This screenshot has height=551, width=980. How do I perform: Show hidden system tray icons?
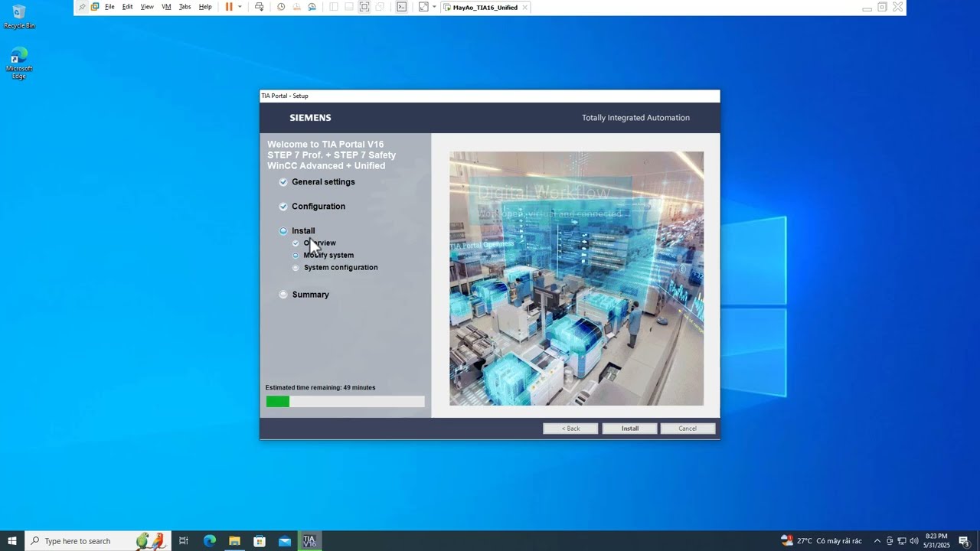[x=877, y=541]
